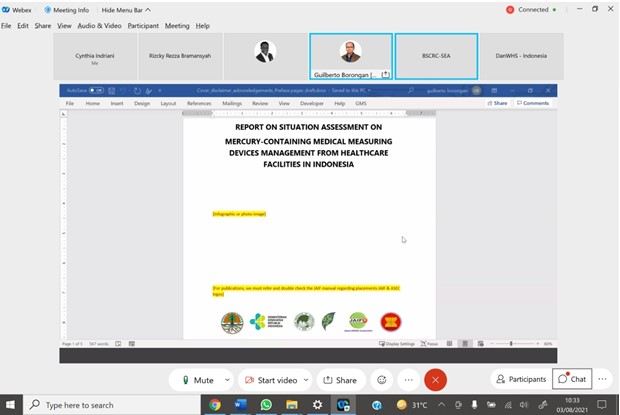620x415 pixels.
Task: Click Word Share button
Action: (x=497, y=103)
